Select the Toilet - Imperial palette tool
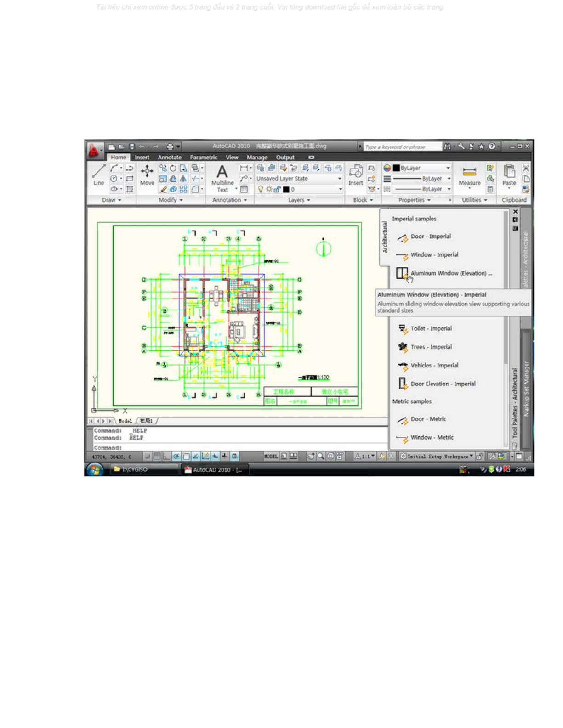563x728 pixels. click(x=431, y=329)
